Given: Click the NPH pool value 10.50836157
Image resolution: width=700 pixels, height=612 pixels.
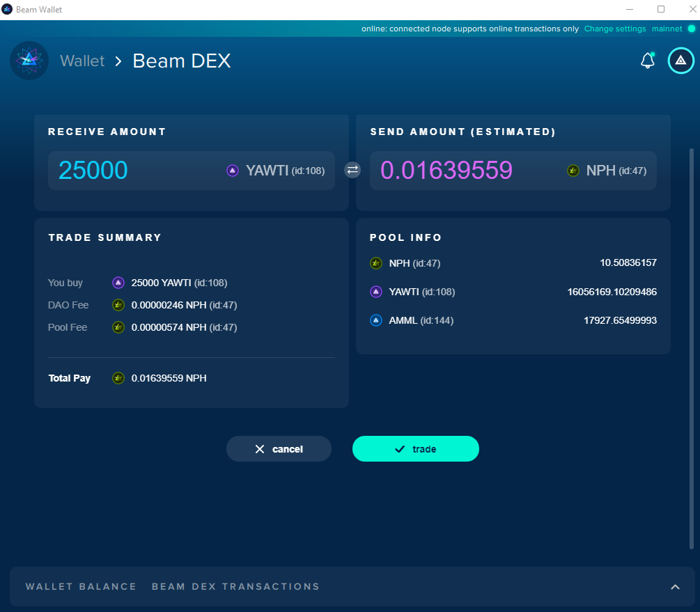Looking at the screenshot, I should (628, 262).
